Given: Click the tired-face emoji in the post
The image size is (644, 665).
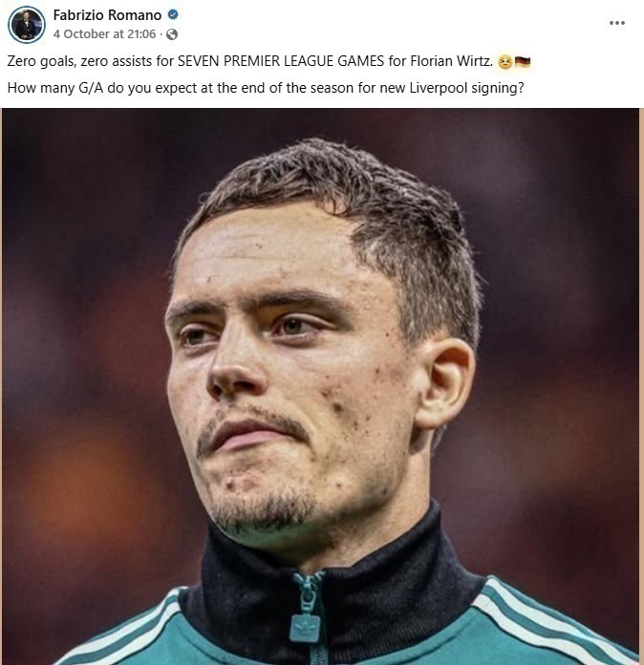Looking at the screenshot, I should 504,62.
